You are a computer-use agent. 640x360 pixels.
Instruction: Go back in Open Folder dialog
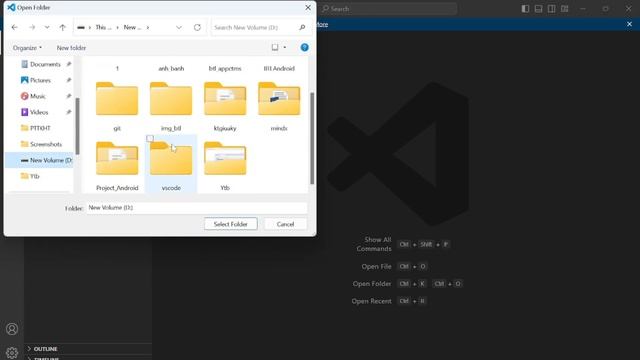(15, 27)
